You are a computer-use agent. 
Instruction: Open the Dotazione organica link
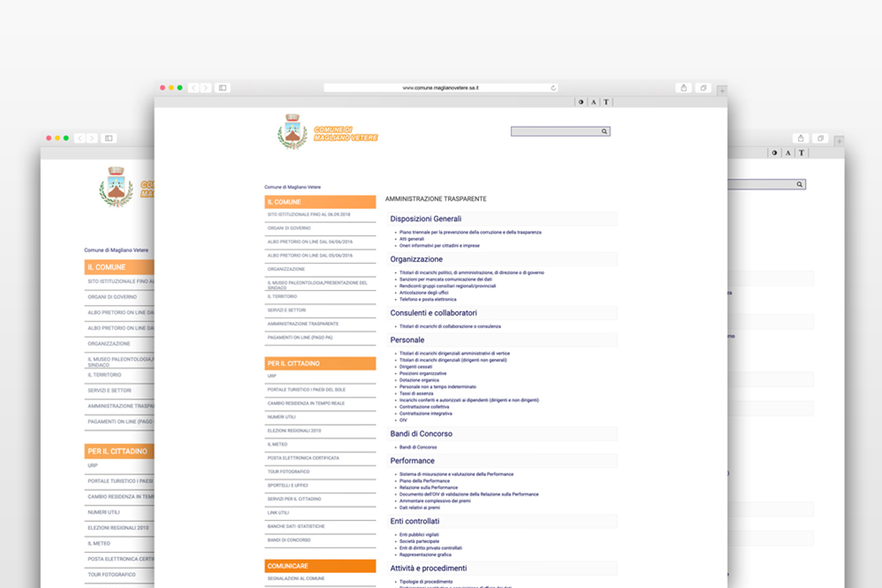pyautogui.click(x=419, y=381)
